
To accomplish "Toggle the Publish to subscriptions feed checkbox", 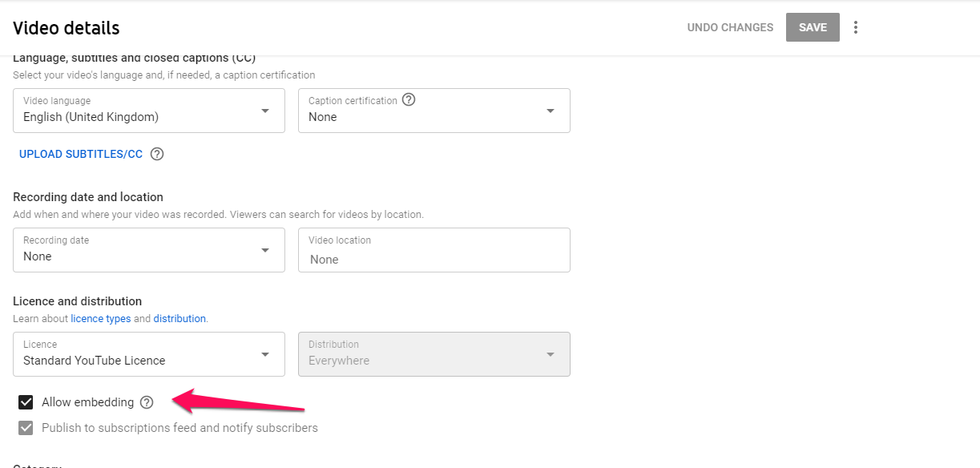I will tap(26, 428).
